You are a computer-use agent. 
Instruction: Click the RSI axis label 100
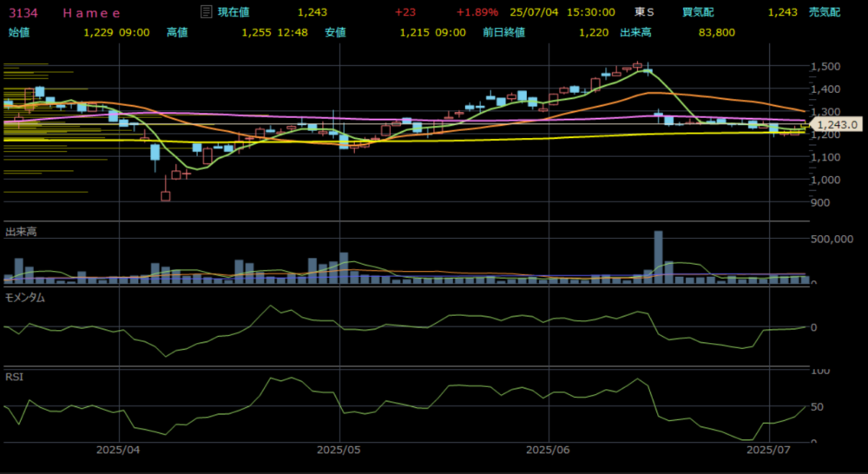tap(821, 371)
